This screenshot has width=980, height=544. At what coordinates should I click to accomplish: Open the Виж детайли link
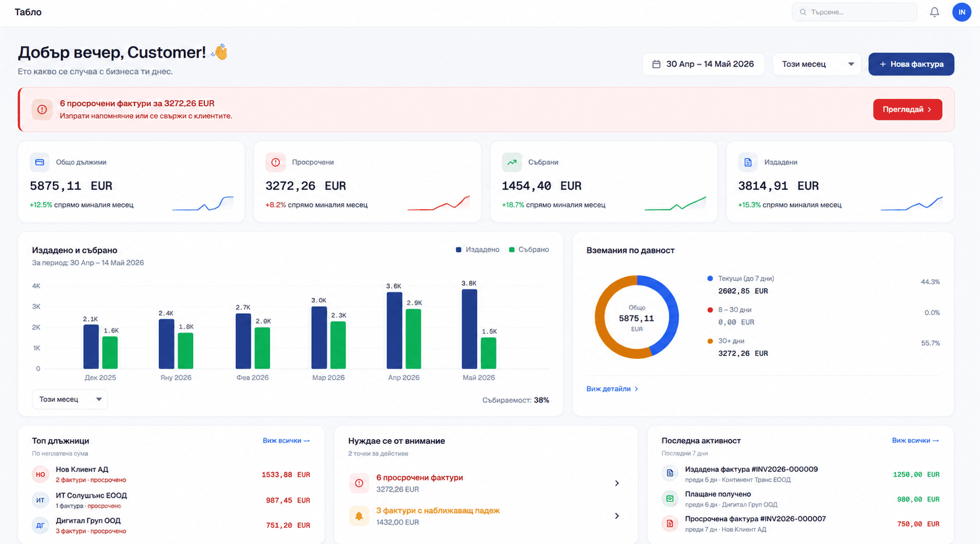tap(612, 388)
